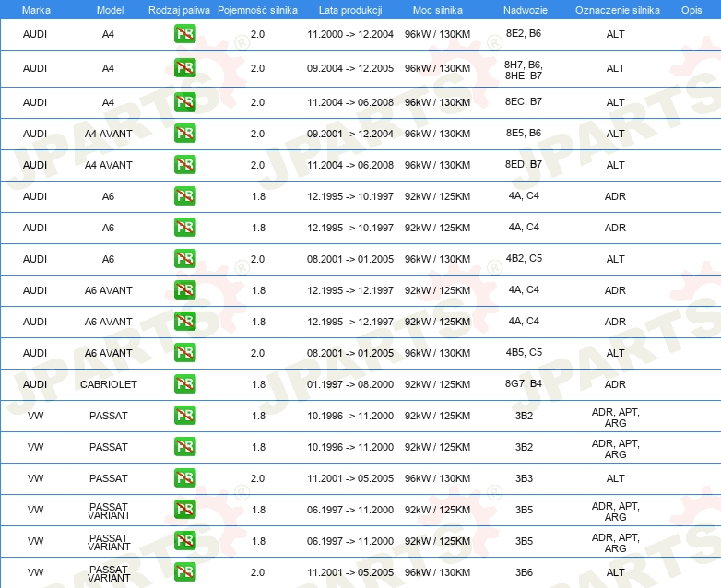Click VW brand cell in 3B6 row
This screenshot has height=588, width=721.
point(35,572)
